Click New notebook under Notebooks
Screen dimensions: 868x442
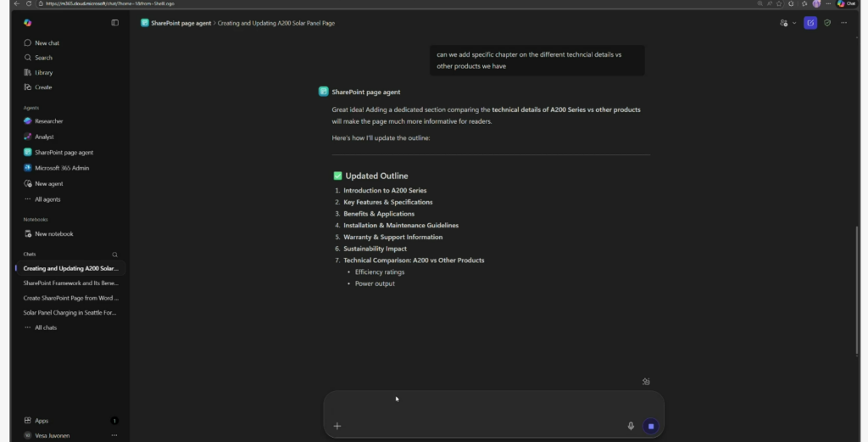point(53,234)
